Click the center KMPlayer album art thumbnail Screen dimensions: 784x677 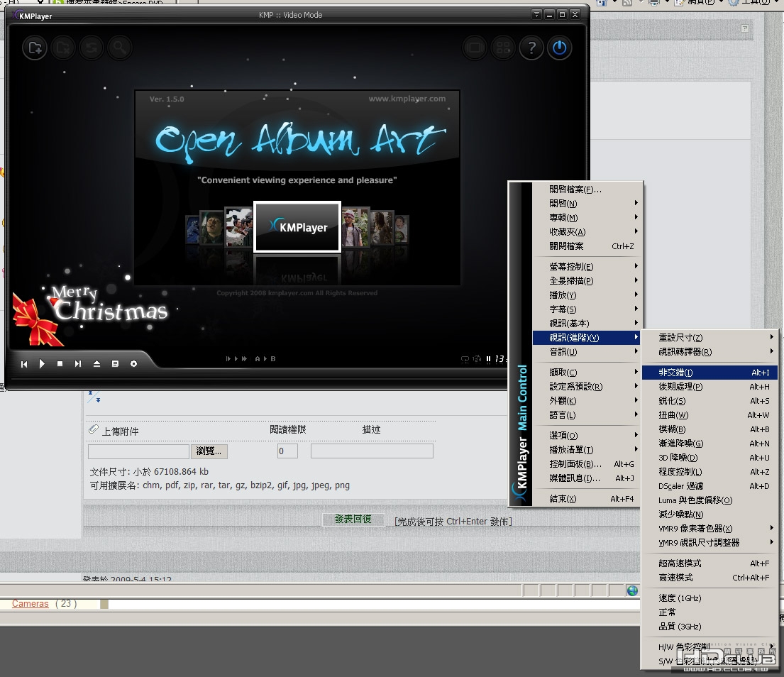297,227
